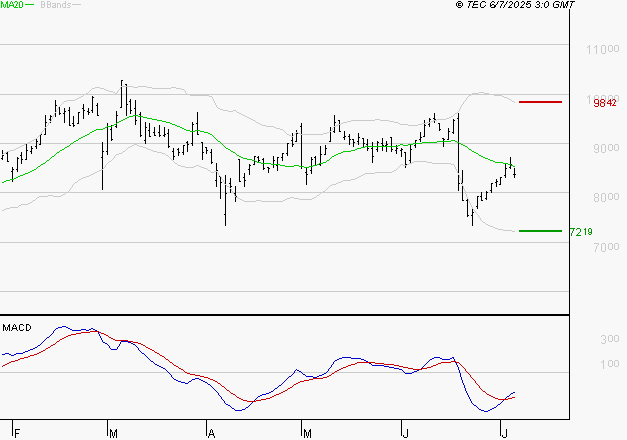
Task: Click the 300 MACD axis label
Action: (x=610, y=339)
